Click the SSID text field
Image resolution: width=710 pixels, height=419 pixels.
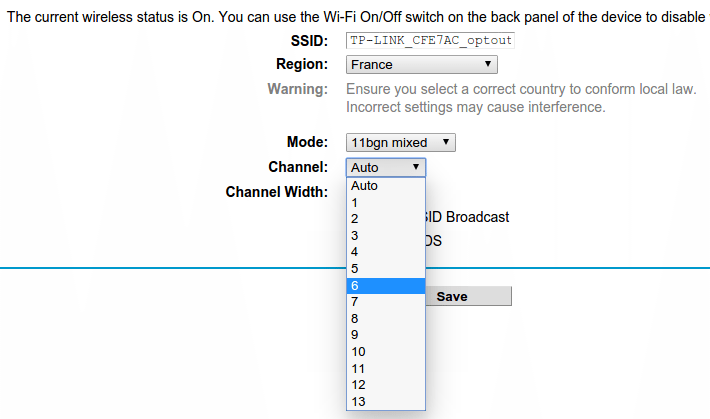430,40
